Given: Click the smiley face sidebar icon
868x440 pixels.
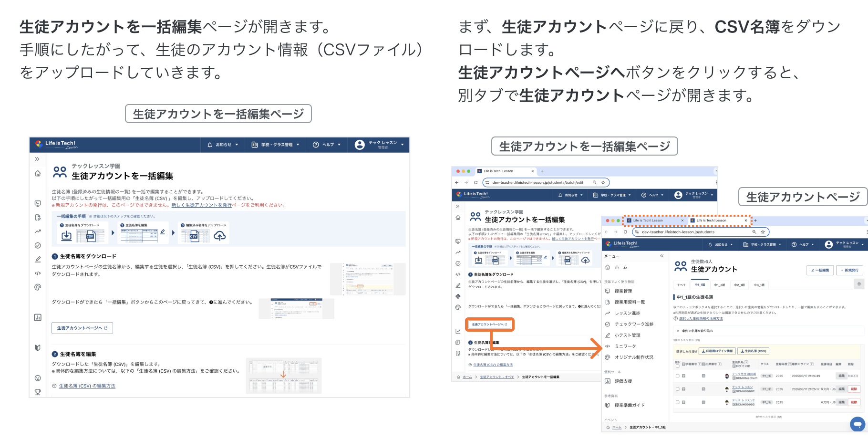Looking at the screenshot, I should [x=38, y=378].
